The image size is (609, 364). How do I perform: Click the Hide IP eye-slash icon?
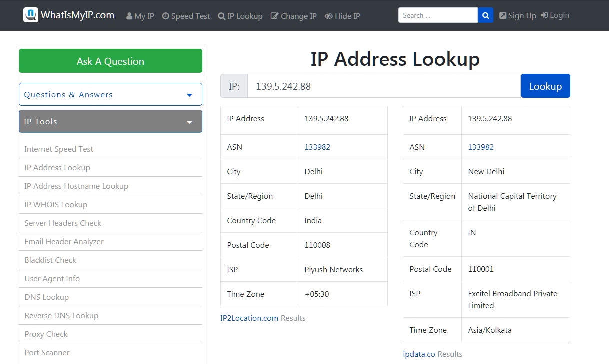[329, 16]
